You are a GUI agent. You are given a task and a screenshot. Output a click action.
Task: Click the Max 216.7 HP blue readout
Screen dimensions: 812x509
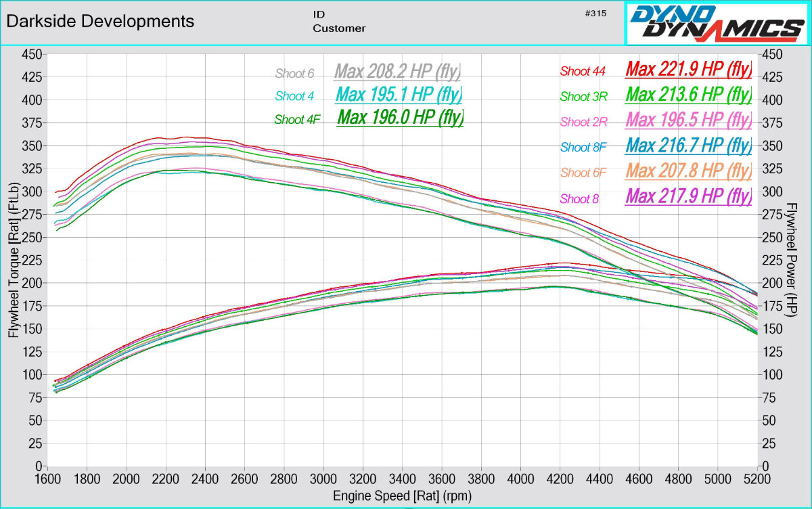click(689, 146)
